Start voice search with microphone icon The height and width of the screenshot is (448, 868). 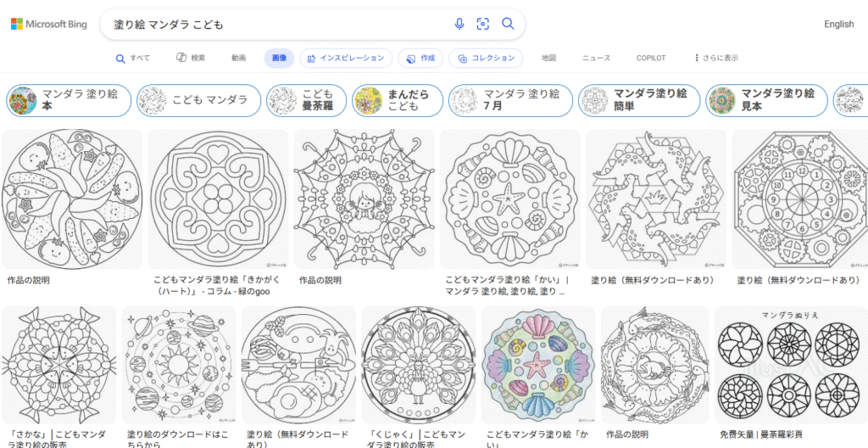click(459, 24)
